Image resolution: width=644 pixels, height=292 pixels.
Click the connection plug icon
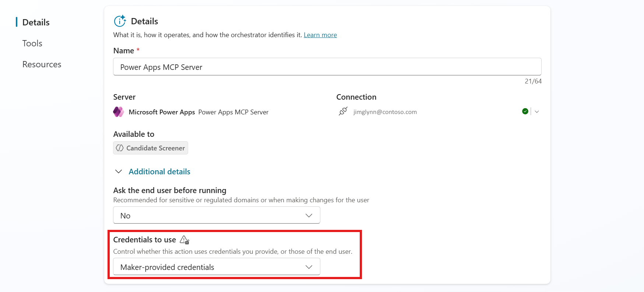pos(343,111)
